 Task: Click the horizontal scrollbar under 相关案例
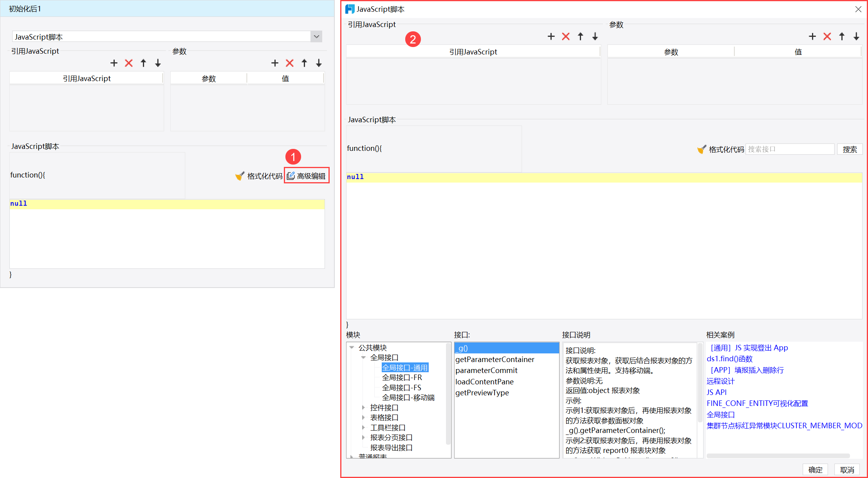[778, 456]
